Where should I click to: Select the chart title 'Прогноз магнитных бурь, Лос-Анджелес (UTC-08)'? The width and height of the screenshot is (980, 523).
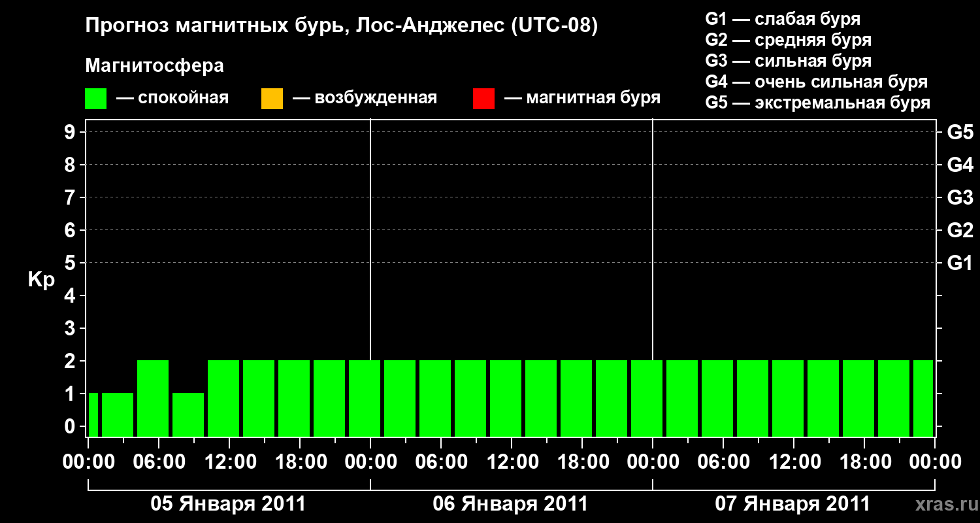(x=342, y=26)
